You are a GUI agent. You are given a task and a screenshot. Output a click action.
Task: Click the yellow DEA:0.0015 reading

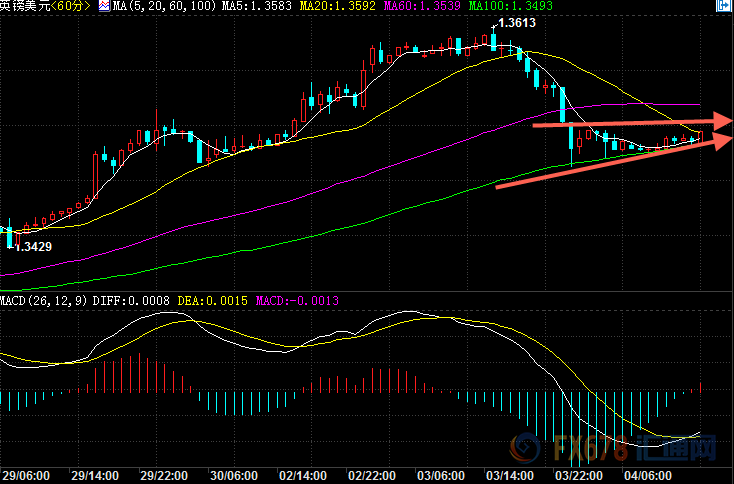[x=213, y=301]
